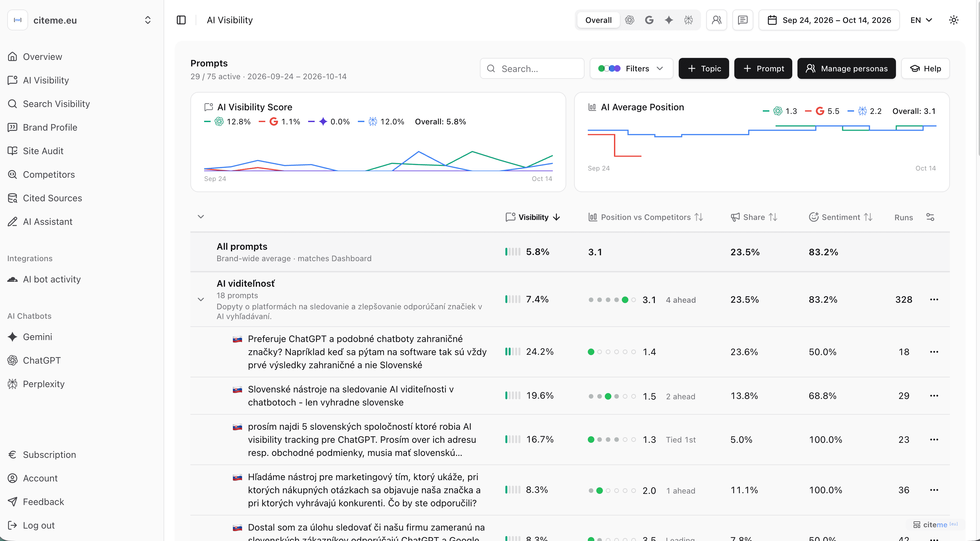Select the Perplexity engine filter icon
The image size is (980, 541).
689,20
